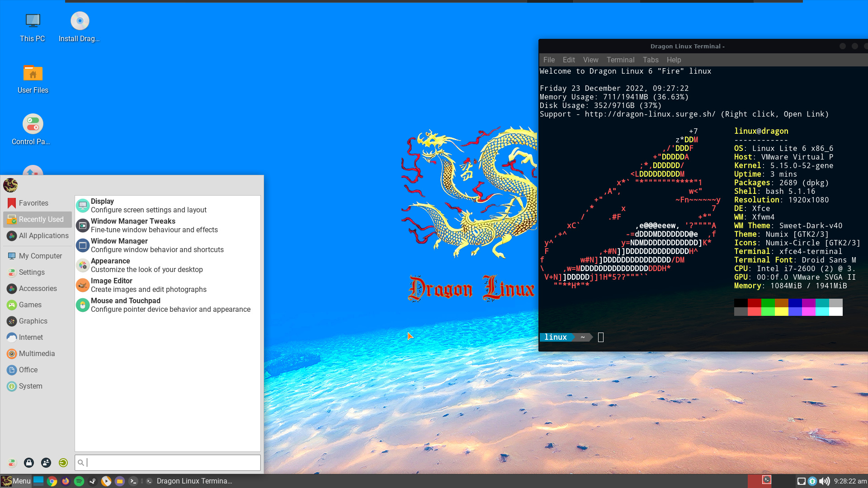Select the Recently Used category
Image resolution: width=868 pixels, height=488 pixels.
click(x=38, y=219)
